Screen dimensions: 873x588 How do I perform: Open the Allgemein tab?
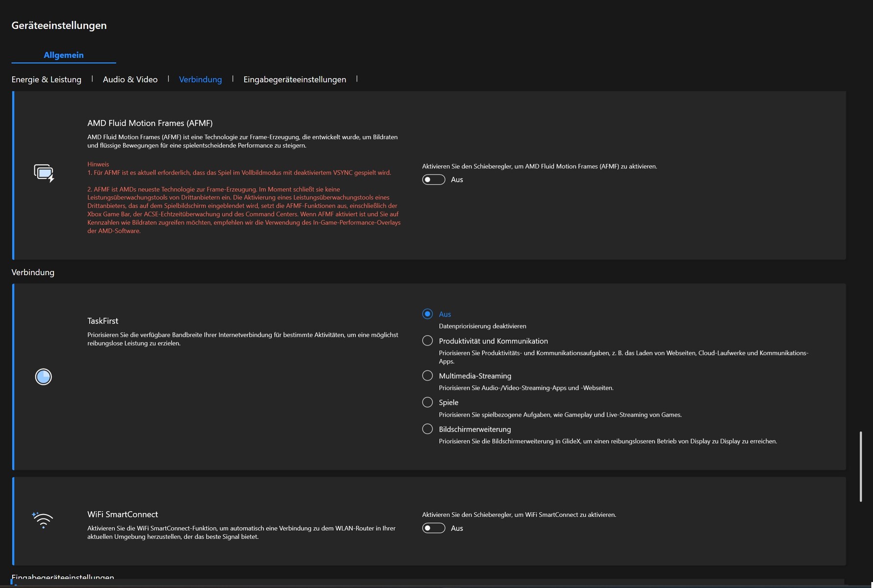tap(64, 55)
